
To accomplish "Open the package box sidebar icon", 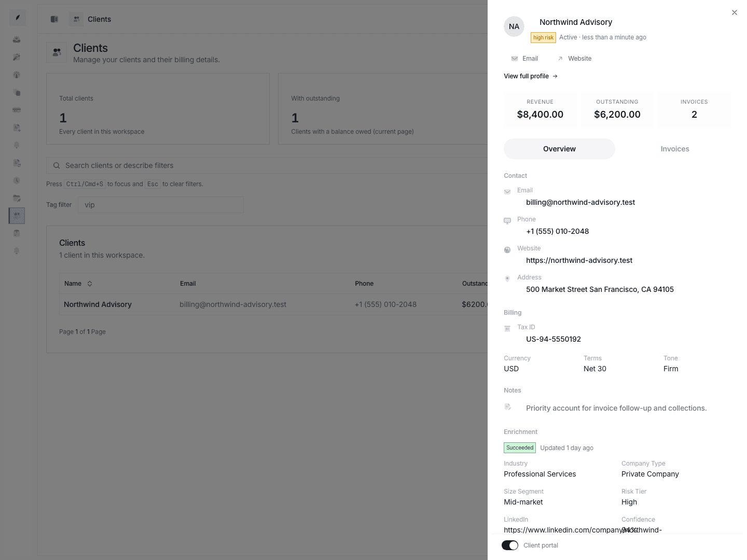I will (17, 233).
